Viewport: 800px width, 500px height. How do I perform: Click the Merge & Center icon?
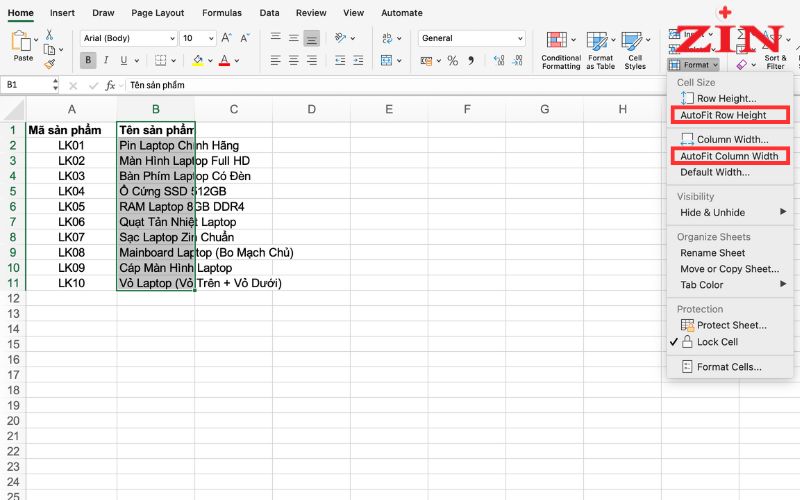click(x=386, y=61)
